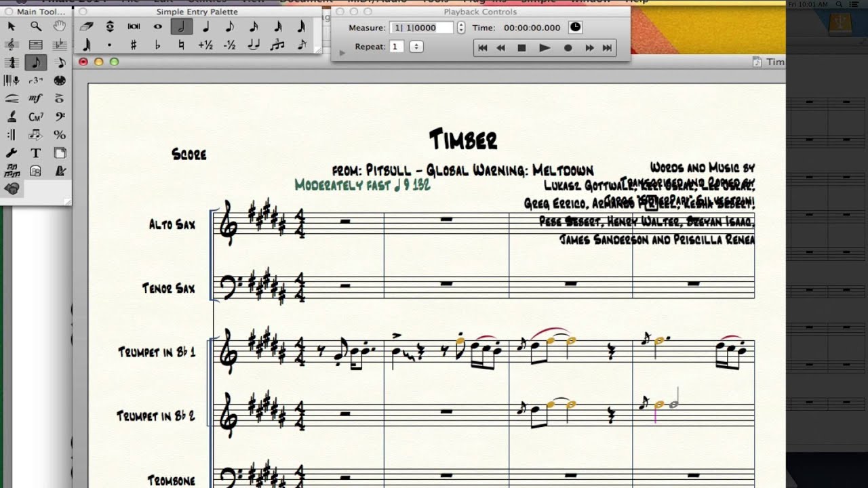This screenshot has height=488, width=868.
Task: Toggle the flat accidental
Action: [157, 45]
